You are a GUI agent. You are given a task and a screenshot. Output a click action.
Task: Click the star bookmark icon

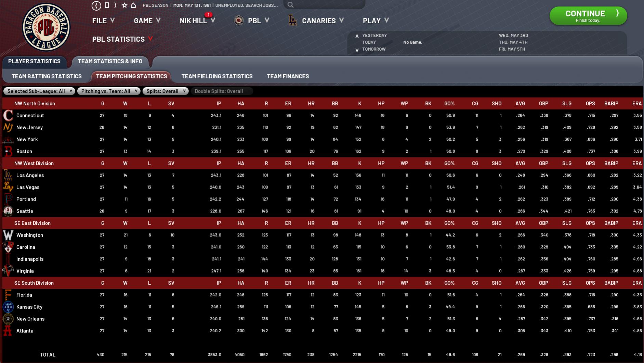coord(124,5)
